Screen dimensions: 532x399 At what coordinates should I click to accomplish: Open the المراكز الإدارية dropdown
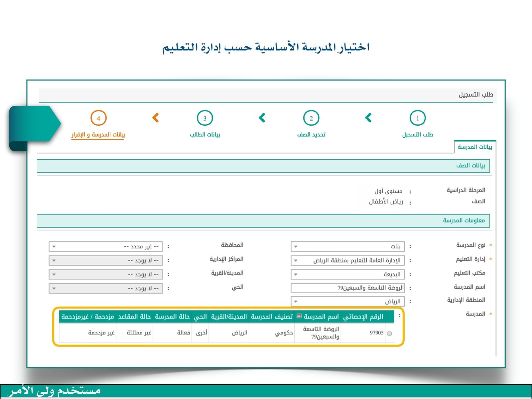pos(106,260)
